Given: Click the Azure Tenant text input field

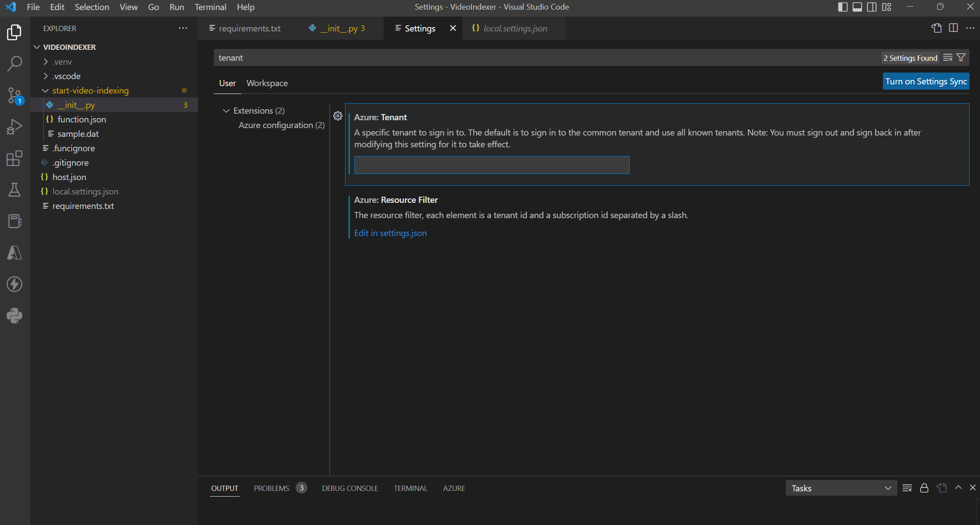Looking at the screenshot, I should pyautogui.click(x=492, y=165).
